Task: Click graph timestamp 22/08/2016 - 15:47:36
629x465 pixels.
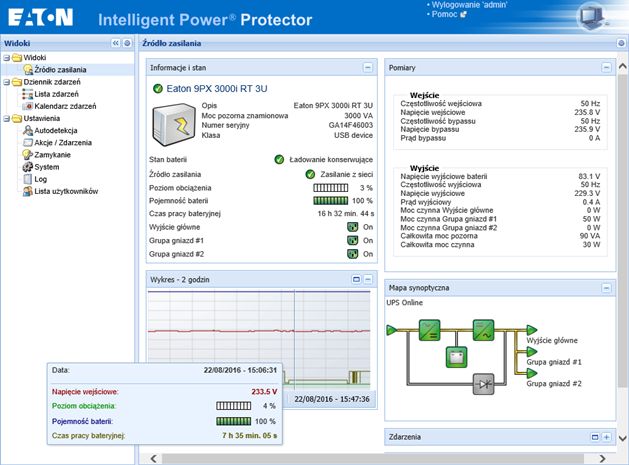Action: coord(332,399)
